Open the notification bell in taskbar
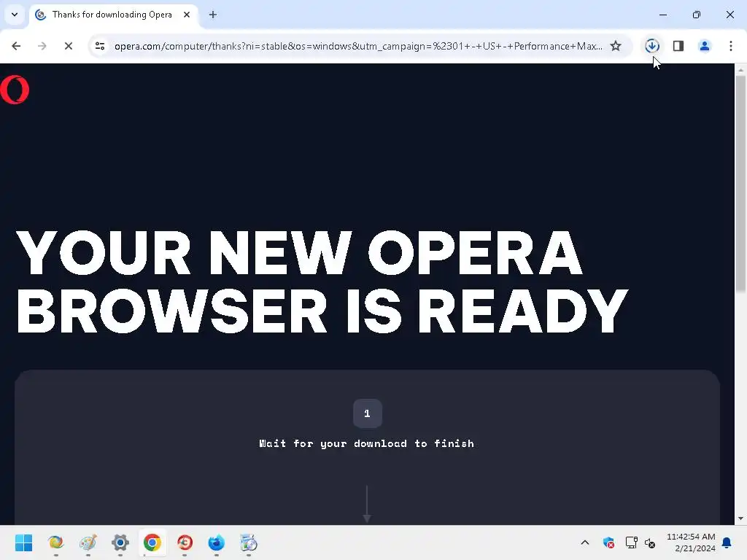Screen dimensions: 747x560 (727, 542)
